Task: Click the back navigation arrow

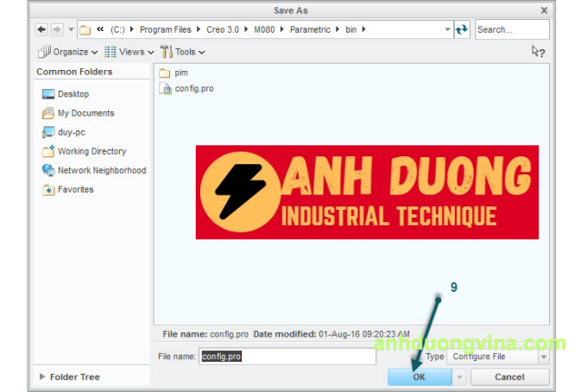Action: tap(41, 29)
